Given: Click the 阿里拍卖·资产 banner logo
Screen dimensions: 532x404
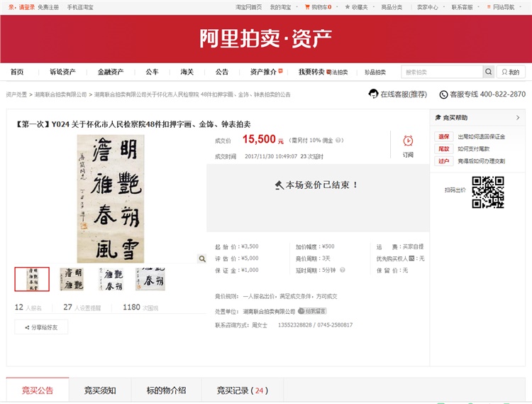Looking at the screenshot, I should click(266, 38).
